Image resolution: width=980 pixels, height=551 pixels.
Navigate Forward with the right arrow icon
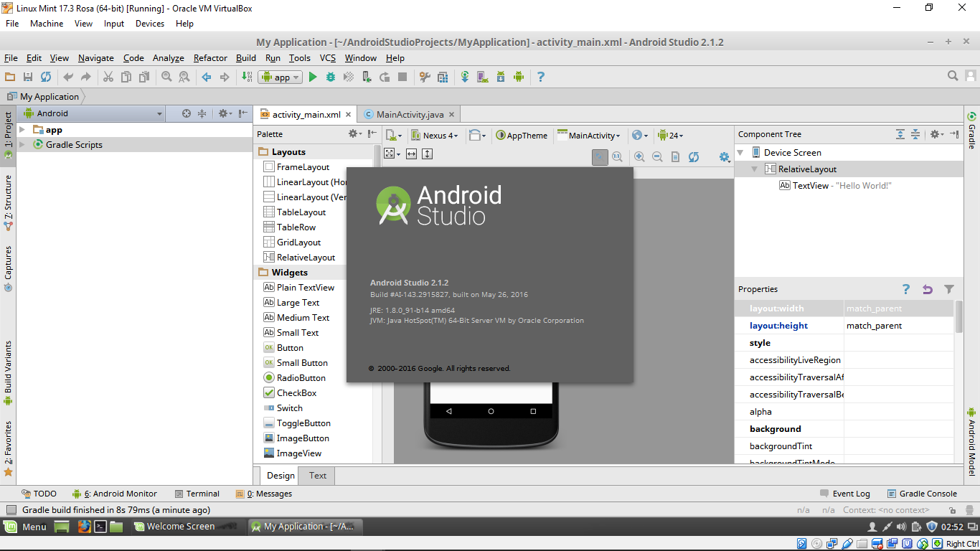click(225, 77)
